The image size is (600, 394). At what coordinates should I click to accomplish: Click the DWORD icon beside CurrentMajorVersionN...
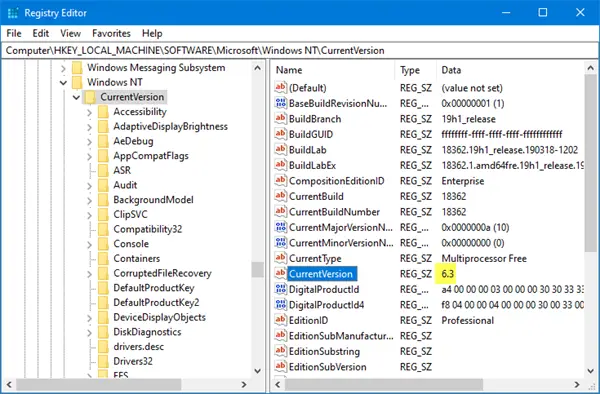(x=280, y=227)
